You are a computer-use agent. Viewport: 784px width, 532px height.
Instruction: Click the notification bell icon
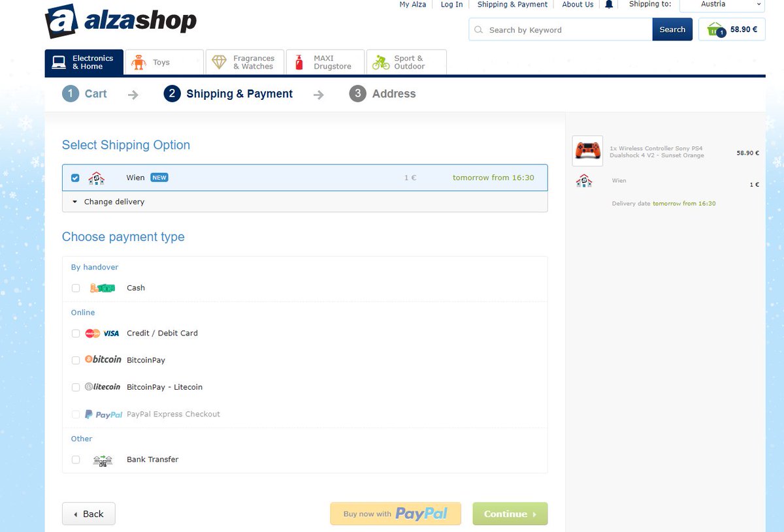click(609, 5)
